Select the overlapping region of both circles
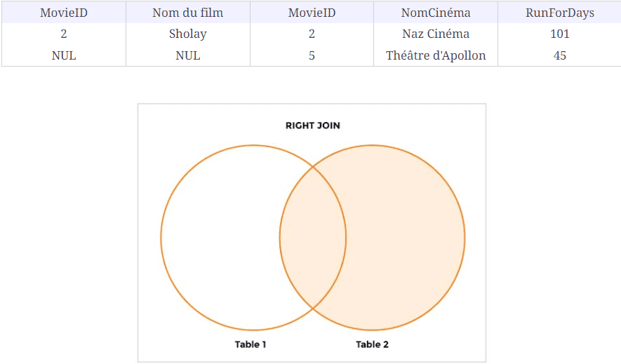 313,237
